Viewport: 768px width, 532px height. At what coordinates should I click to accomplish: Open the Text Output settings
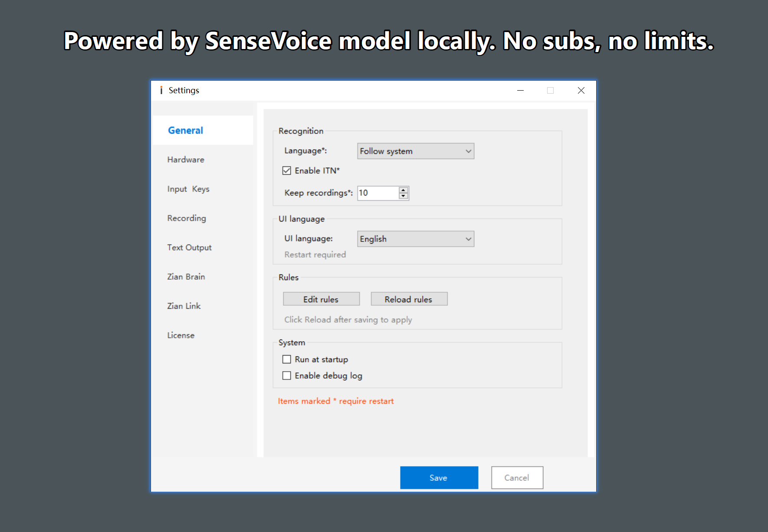click(189, 247)
